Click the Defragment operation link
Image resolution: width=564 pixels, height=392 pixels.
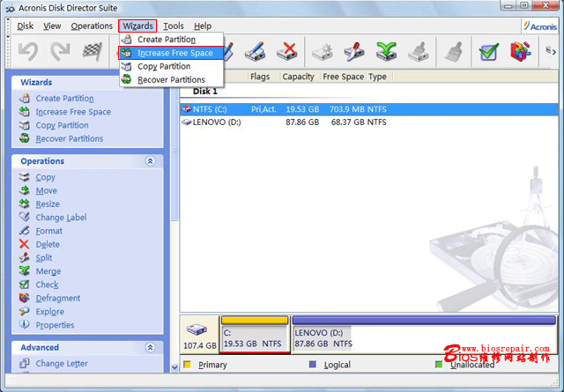[x=58, y=298]
